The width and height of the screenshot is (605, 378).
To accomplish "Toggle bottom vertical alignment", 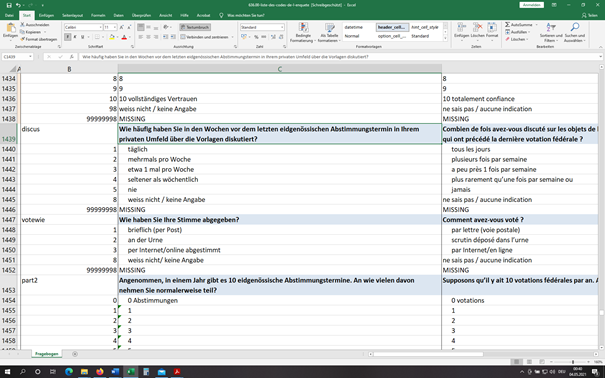I will coord(155,27).
